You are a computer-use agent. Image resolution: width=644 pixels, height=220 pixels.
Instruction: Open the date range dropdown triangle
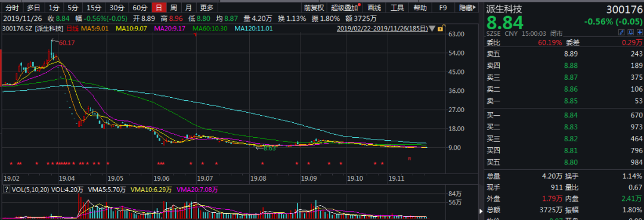[432, 29]
